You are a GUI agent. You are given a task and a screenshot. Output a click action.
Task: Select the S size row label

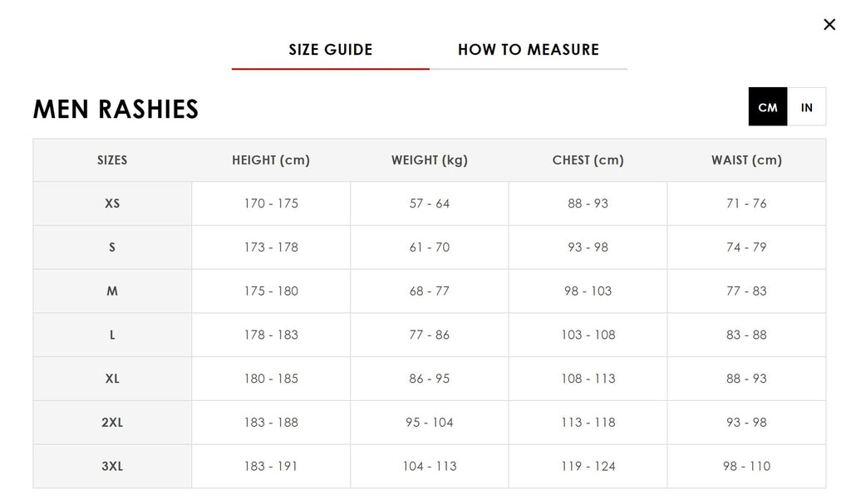click(112, 247)
